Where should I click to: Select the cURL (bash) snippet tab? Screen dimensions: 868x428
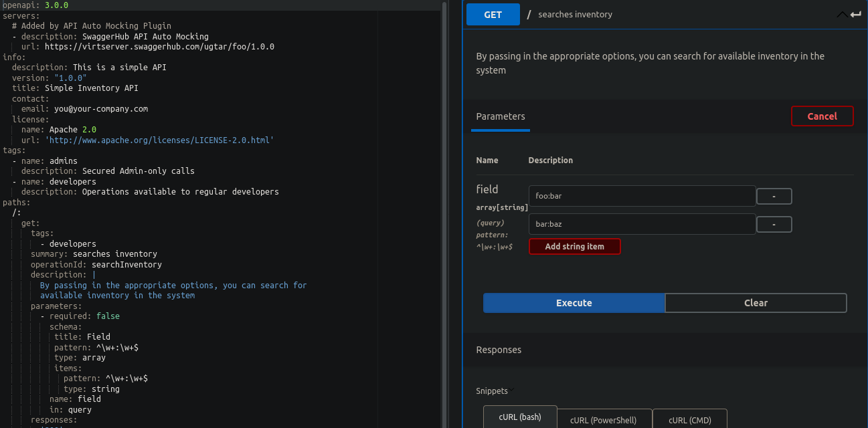(520, 417)
